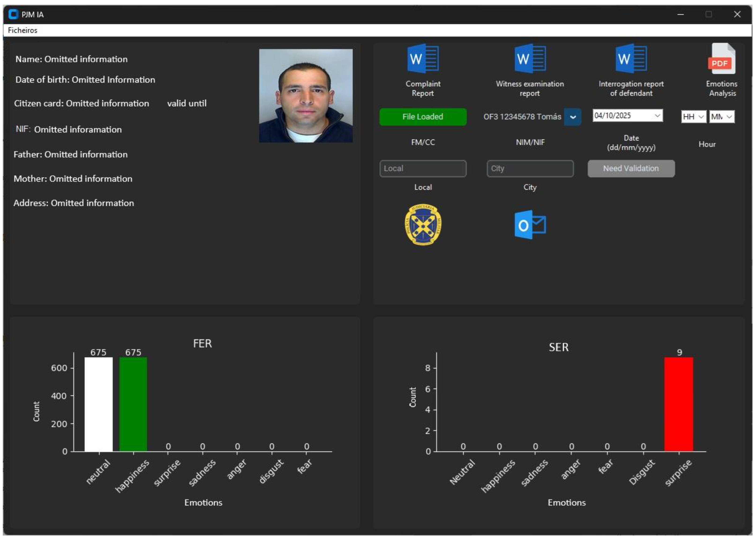Click the Polícia Judiciária Militar crest icon
Viewport: 756px width, 539px height.
[x=423, y=225]
